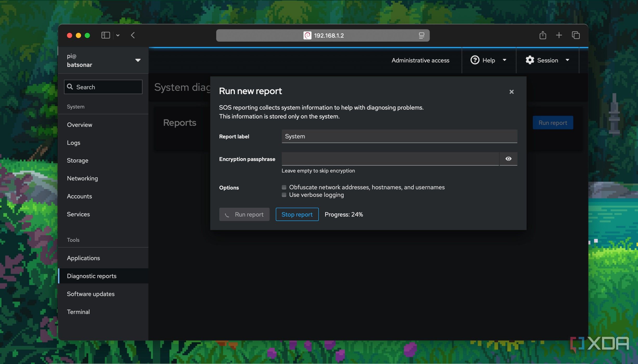
Task: Enable Use verbose logging checkbox
Action: click(284, 195)
